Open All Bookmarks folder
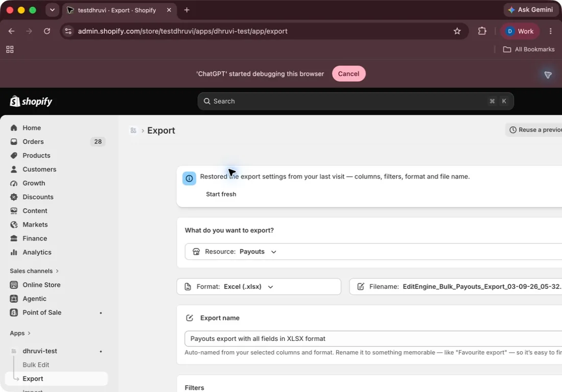The height and width of the screenshot is (392, 562). pyautogui.click(x=529, y=50)
